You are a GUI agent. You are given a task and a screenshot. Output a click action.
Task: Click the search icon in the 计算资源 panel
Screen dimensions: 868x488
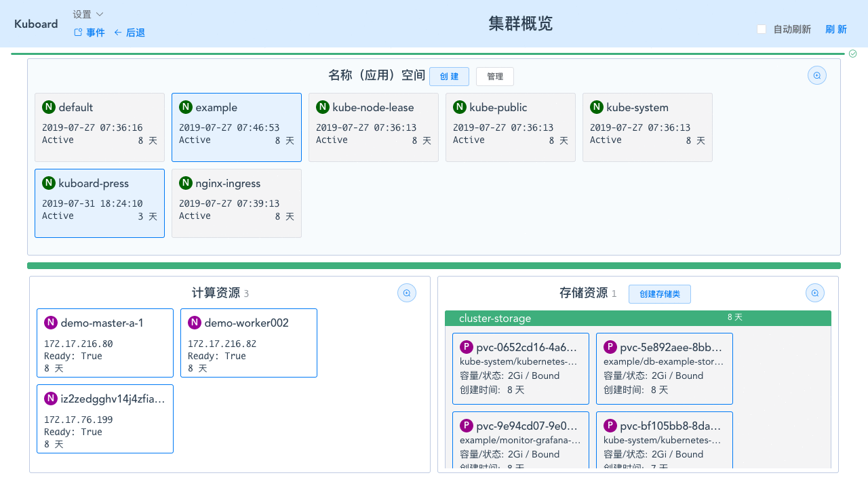click(406, 292)
